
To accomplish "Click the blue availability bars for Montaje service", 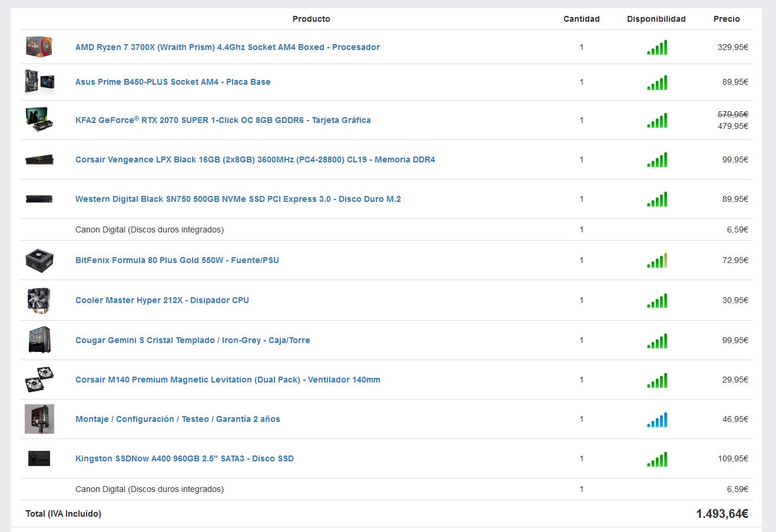I will click(657, 419).
